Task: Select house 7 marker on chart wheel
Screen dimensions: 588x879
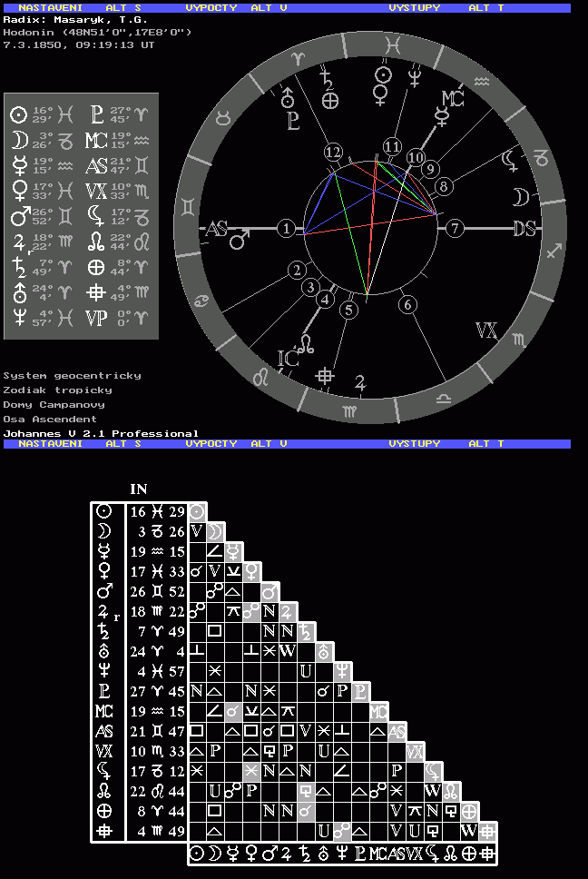Action: coord(455,229)
